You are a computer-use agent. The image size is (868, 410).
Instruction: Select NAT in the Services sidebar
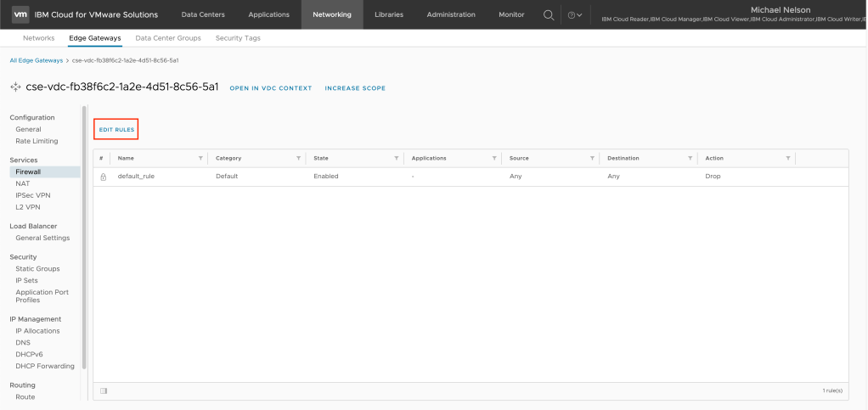point(23,183)
